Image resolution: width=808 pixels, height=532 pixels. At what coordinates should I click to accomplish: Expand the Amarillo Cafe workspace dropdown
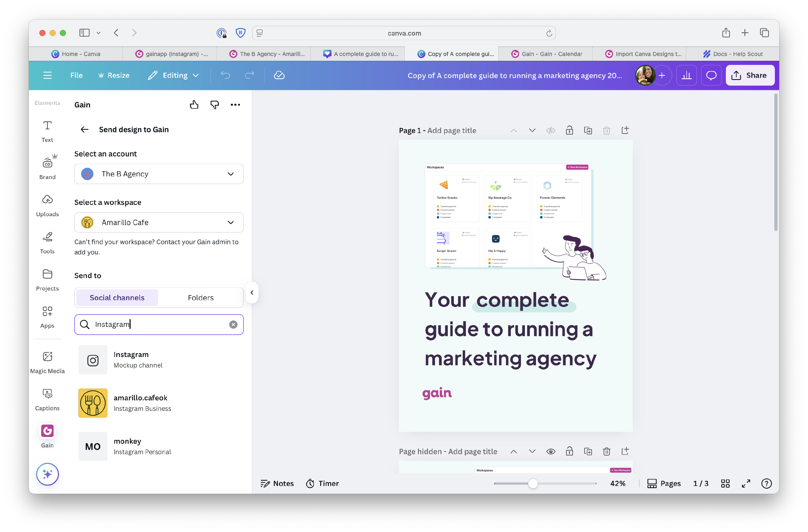pyautogui.click(x=159, y=223)
